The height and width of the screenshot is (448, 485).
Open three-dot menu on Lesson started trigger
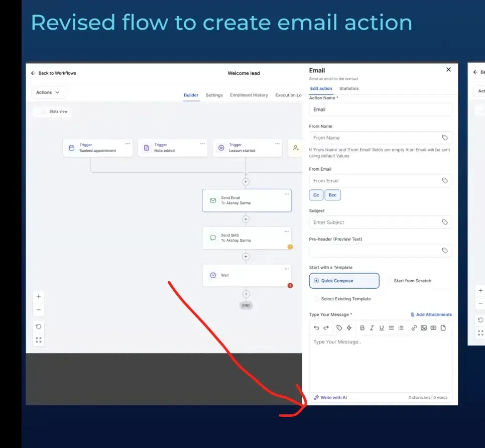(x=278, y=144)
